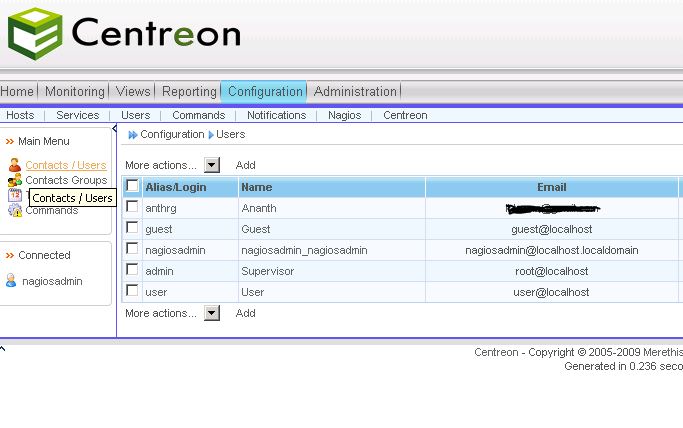Open the Views tab
The image size is (683, 428).
(133, 91)
